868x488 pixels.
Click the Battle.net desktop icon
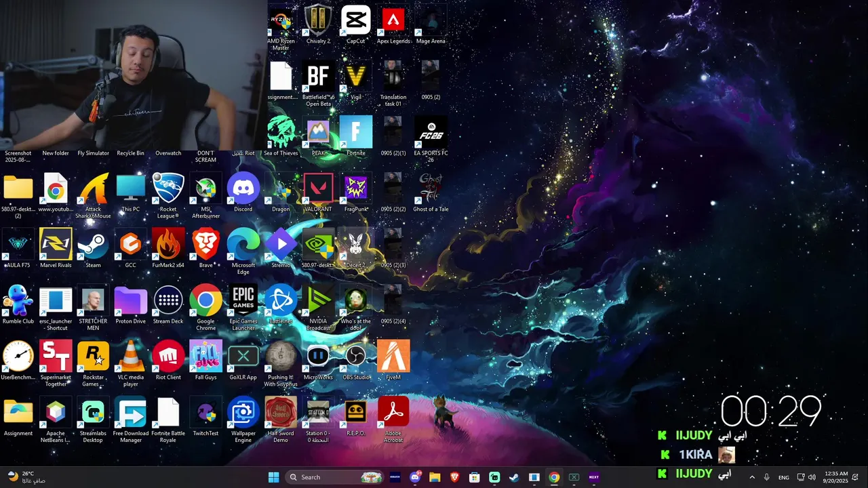tap(281, 301)
